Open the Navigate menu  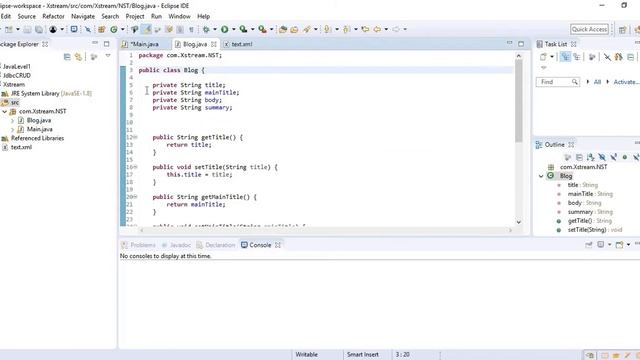[83, 16]
